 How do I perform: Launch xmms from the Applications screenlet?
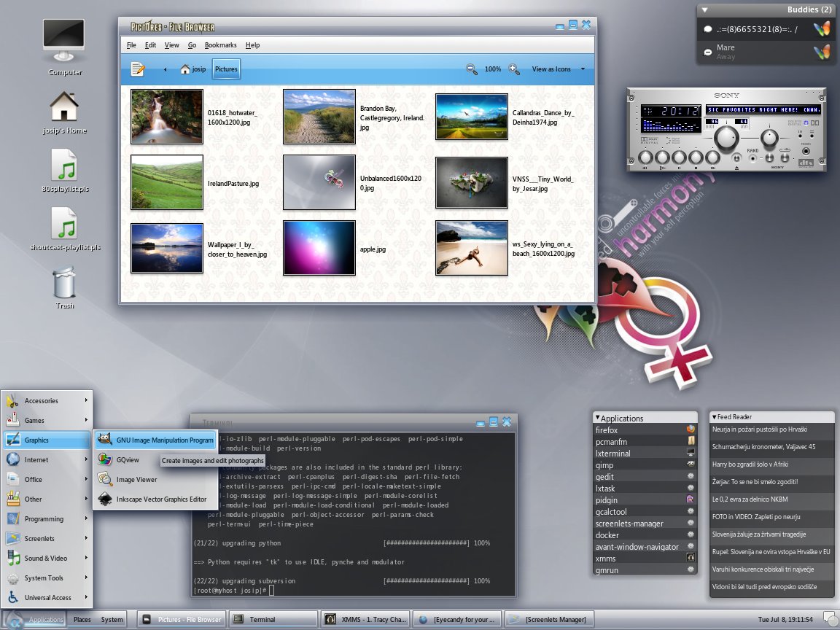645,559
